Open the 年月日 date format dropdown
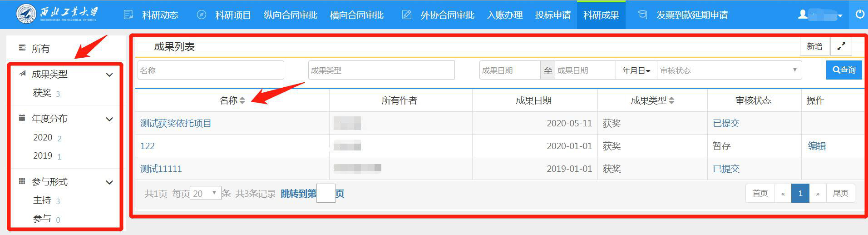The image size is (868, 235). 636,70
